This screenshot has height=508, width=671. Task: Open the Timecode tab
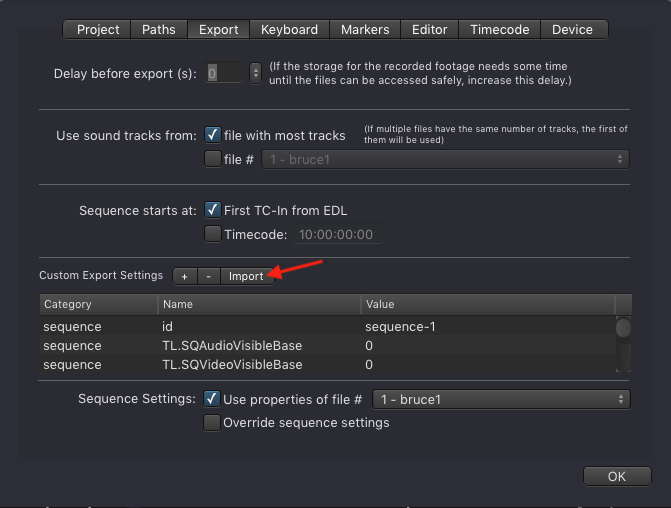pos(499,30)
